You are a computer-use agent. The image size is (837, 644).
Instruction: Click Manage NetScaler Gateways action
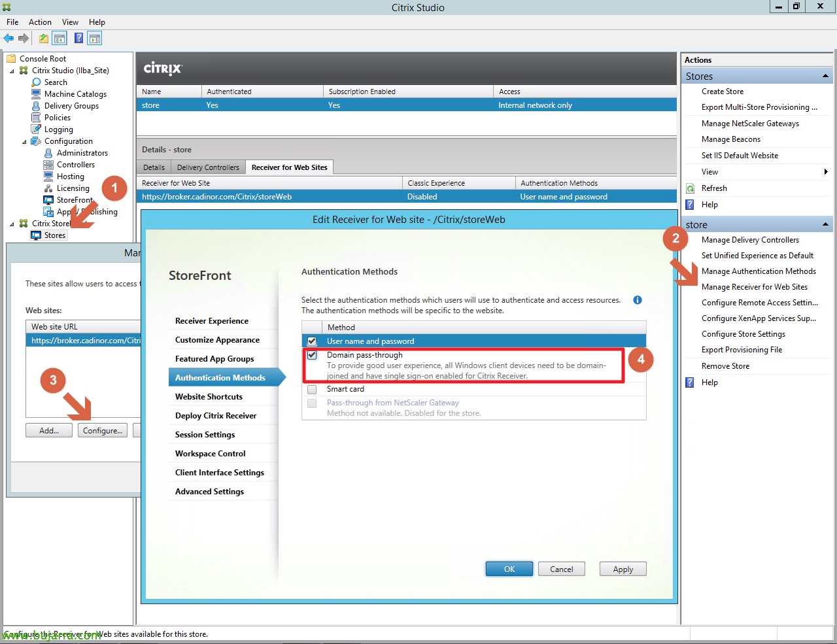coord(750,124)
